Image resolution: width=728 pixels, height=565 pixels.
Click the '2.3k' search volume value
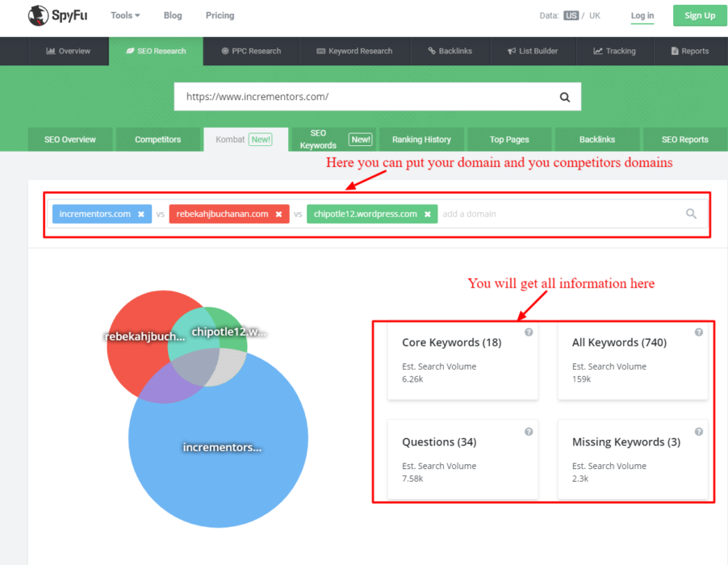579,479
